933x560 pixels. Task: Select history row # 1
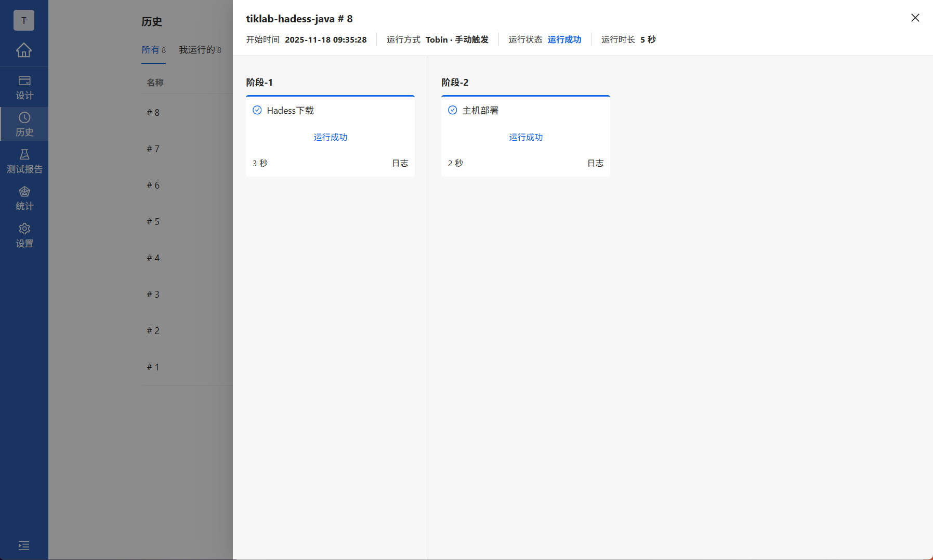tap(153, 367)
